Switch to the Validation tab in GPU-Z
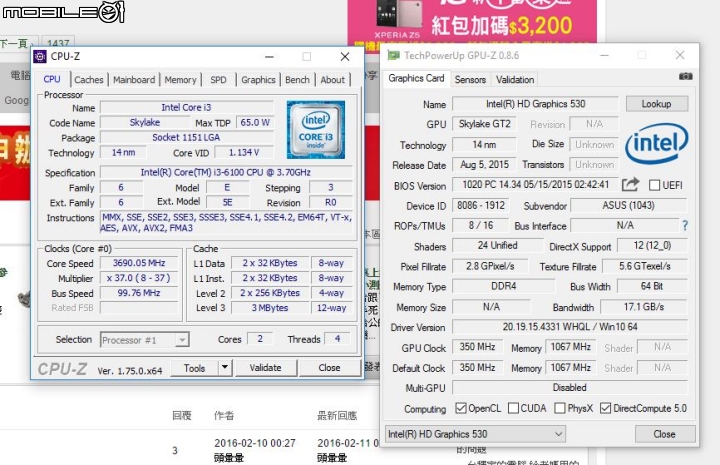Image resolution: width=720 pixels, height=465 pixels. coord(515,80)
